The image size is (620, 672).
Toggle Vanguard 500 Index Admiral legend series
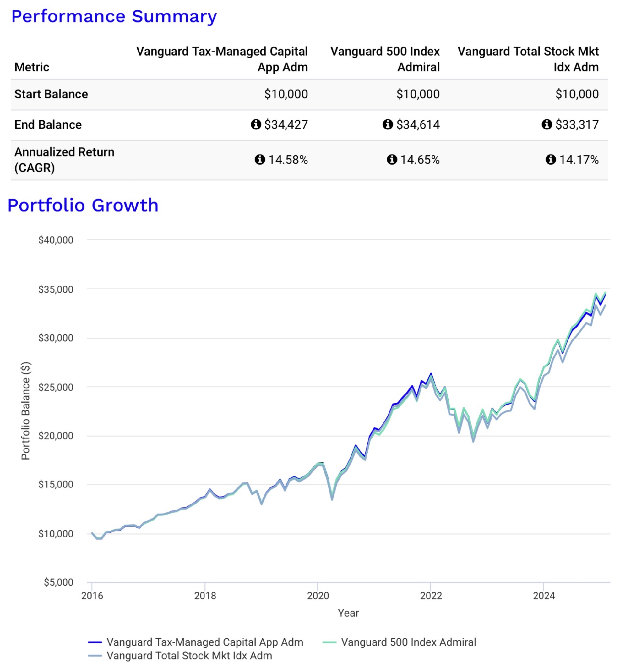[x=399, y=642]
